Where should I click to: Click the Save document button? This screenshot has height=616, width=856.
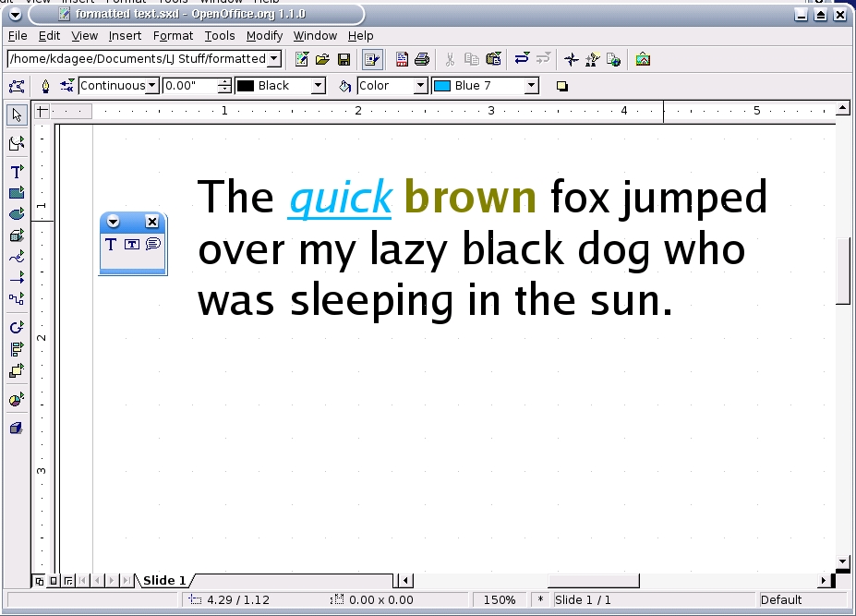pos(343,58)
